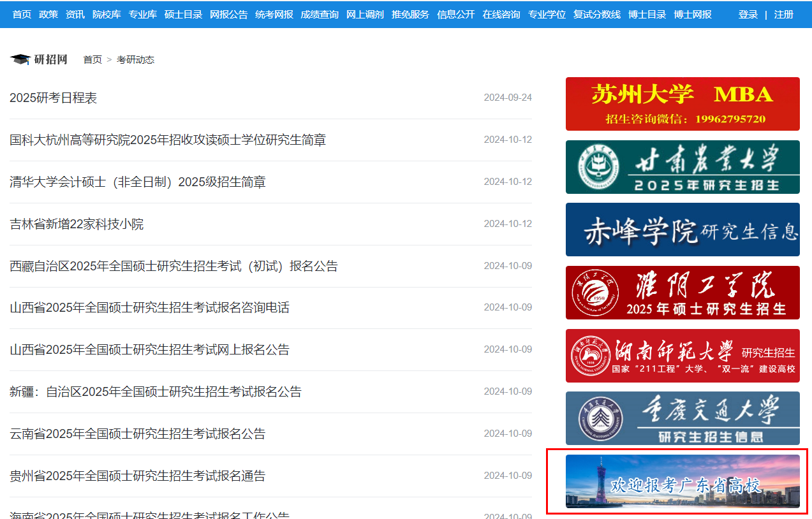Go to 博士网报 in navigation bar
812x519 pixels.
pos(693,14)
